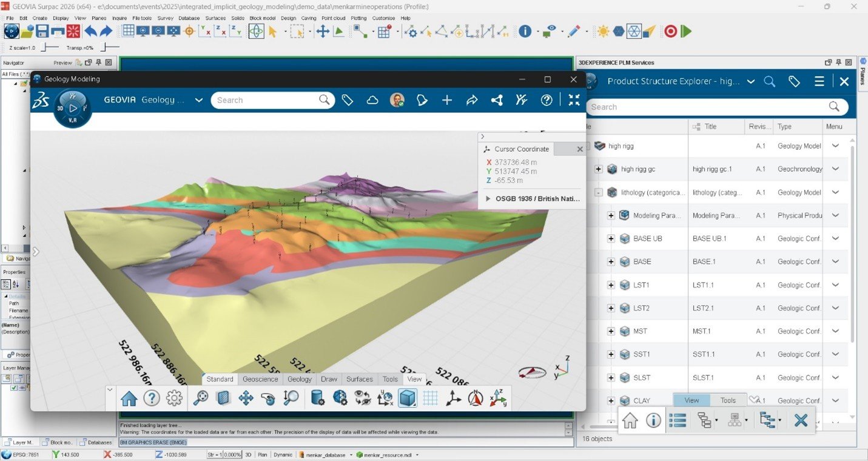
Task: Toggle the 3D mode button in status bar
Action: [x=248, y=454]
